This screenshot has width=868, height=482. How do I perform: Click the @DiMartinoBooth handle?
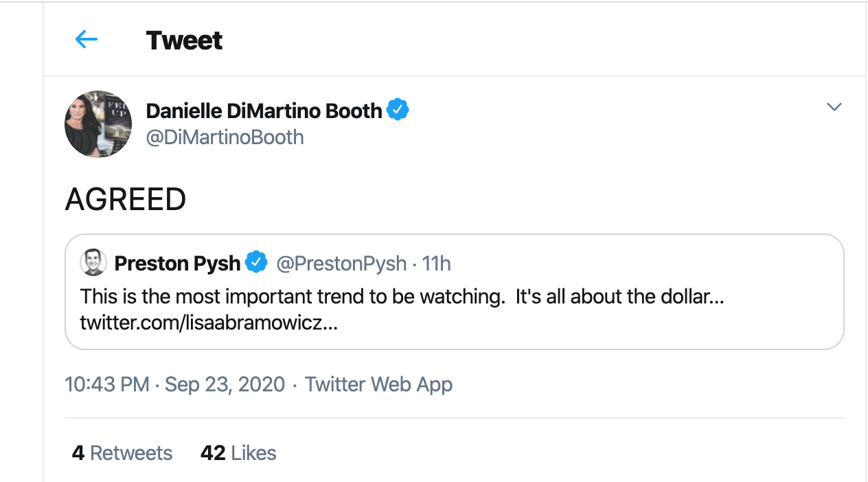point(225,137)
